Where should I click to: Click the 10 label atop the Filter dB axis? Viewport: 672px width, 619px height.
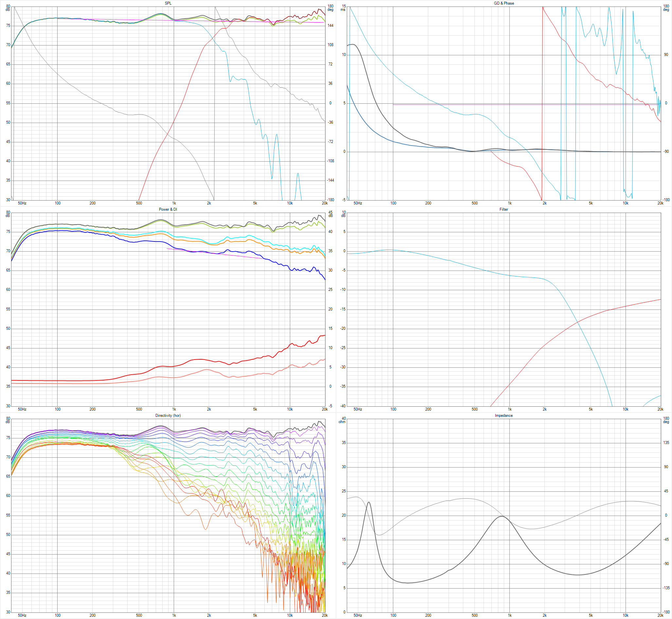coord(344,212)
